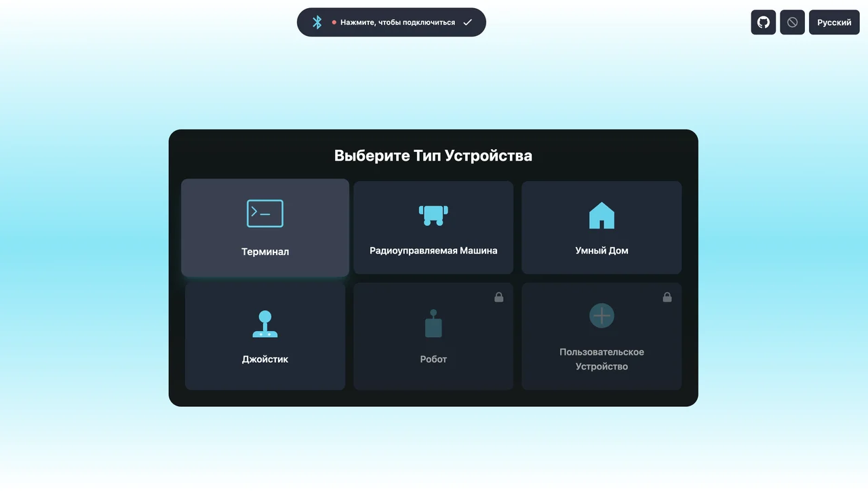Click the locked Robot icon
Image resolution: width=868 pixels, height=491 pixels.
coord(433,323)
